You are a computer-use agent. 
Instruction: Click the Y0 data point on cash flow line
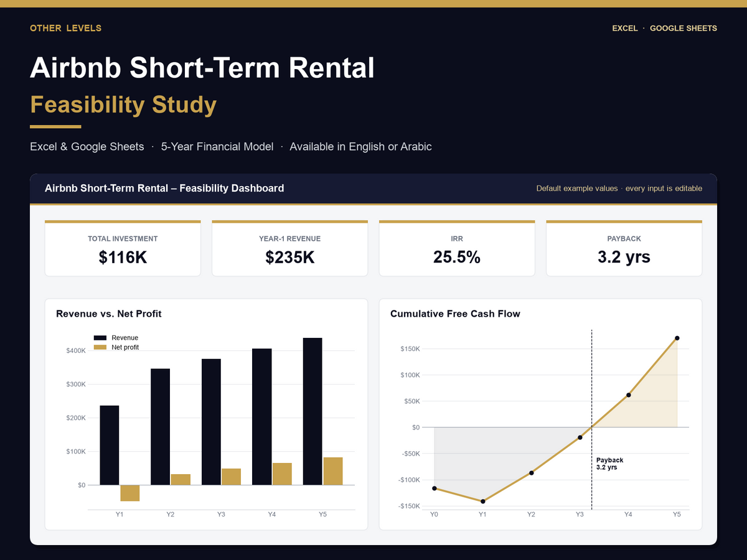(x=434, y=488)
